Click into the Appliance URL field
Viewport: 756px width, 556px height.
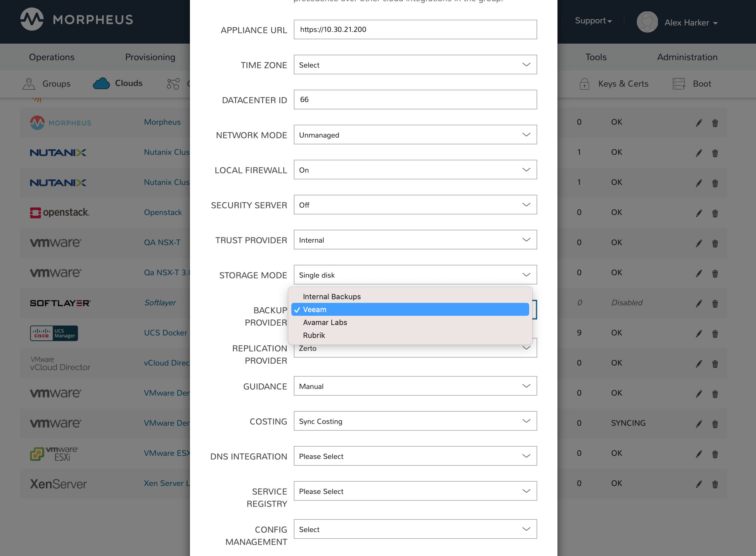point(415,29)
